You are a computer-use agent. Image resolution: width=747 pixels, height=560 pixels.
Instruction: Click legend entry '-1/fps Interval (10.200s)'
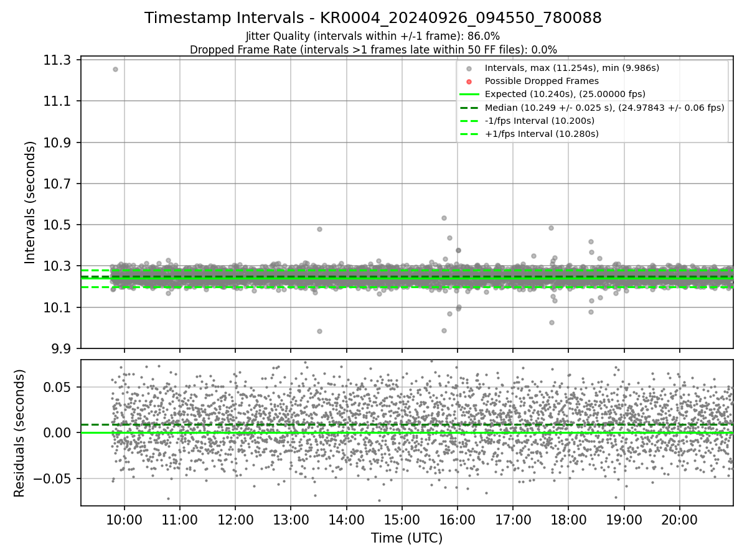539,121
